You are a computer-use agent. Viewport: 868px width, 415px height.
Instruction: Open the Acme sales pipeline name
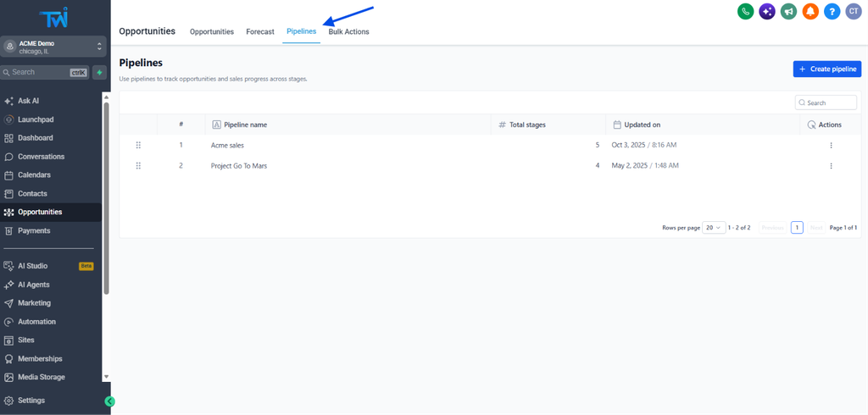tap(227, 146)
